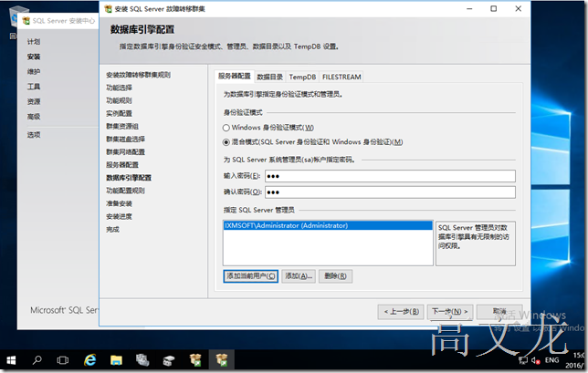The image size is (588, 373).
Task: Go back with 上一步(B) button
Action: (401, 312)
